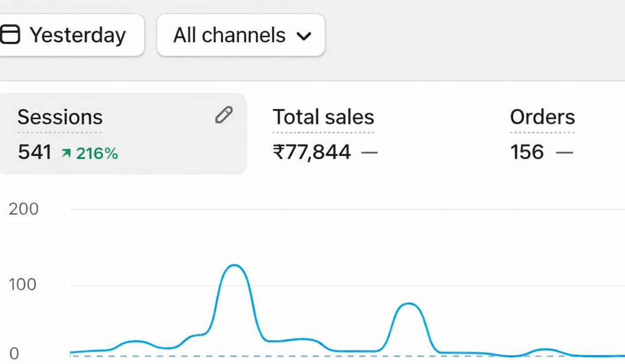
Task: Select the Sessions metric label
Action: click(60, 117)
